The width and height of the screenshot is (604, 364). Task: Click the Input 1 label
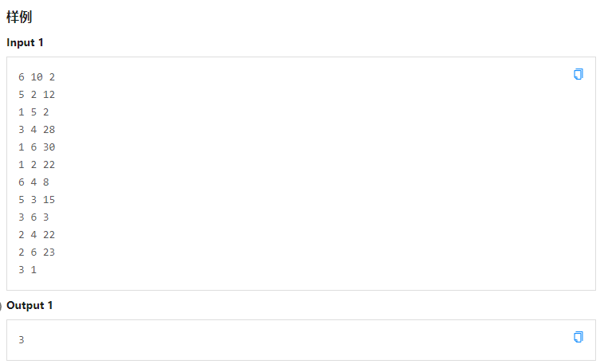click(x=25, y=42)
